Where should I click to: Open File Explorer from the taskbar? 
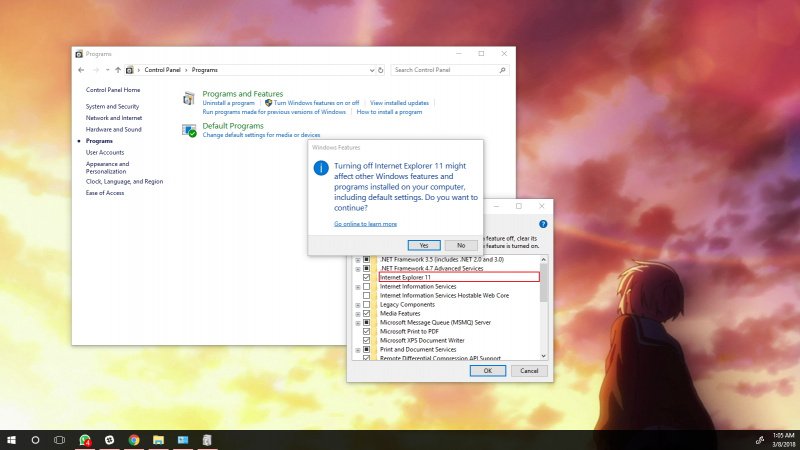[x=158, y=439]
